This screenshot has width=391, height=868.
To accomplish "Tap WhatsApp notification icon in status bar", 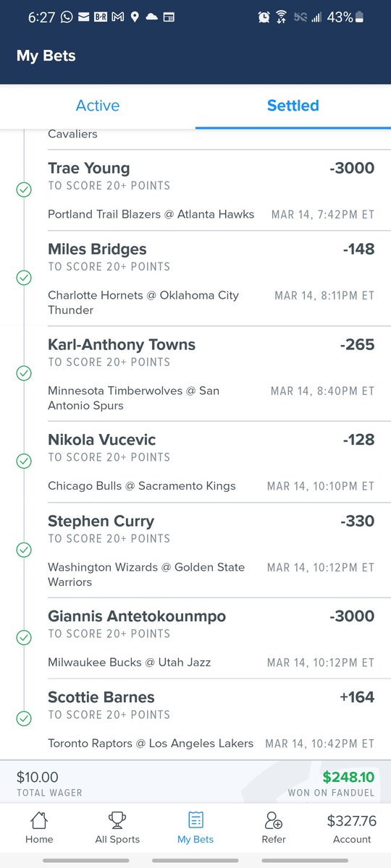I will coord(67,17).
